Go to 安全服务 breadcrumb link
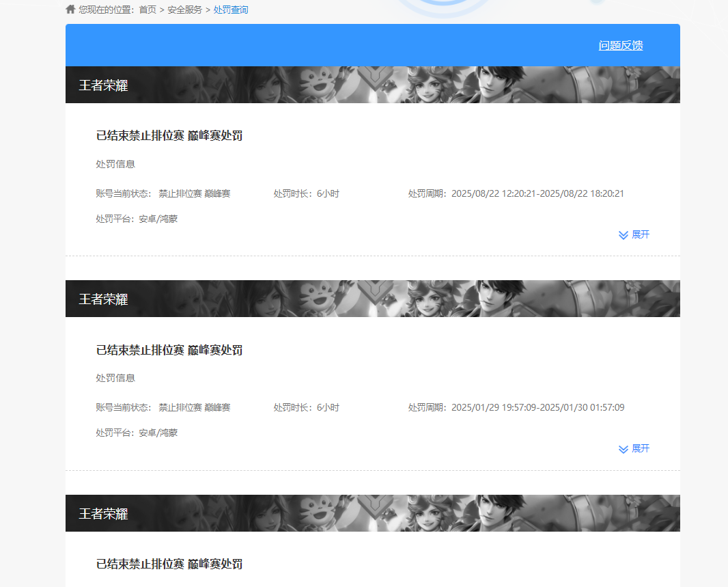This screenshot has height=587, width=728. coord(185,10)
